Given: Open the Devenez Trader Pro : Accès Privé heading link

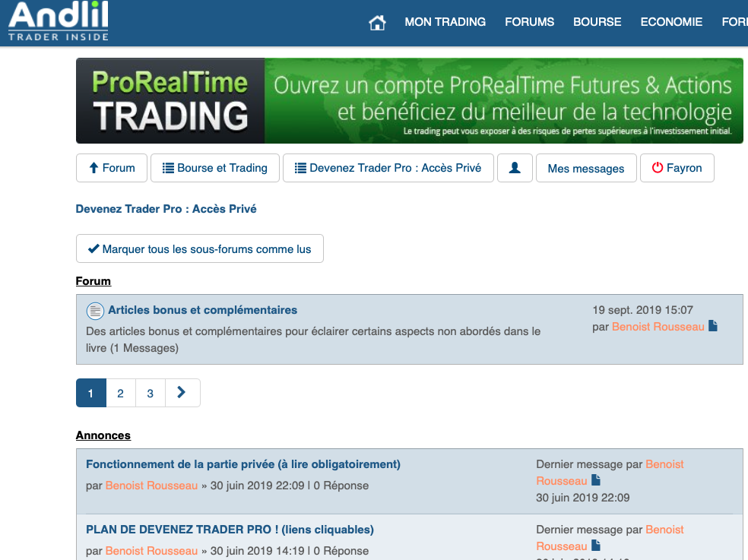Looking at the screenshot, I should [166, 209].
